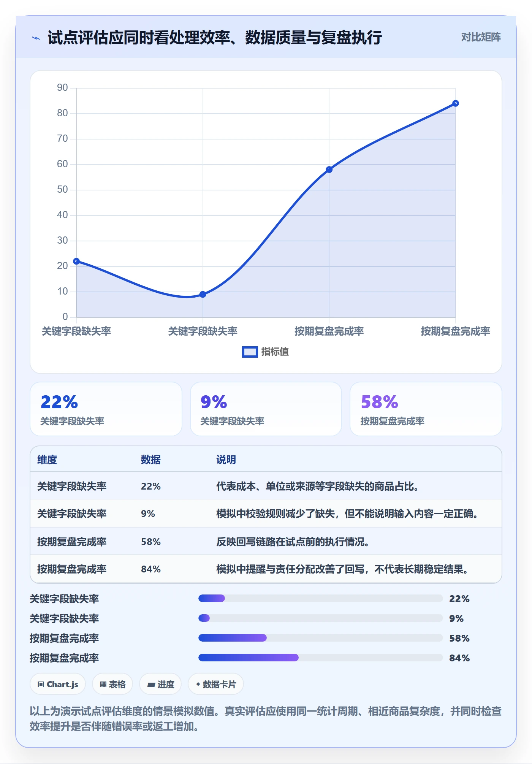This screenshot has height=764, width=532.
Task: Click the 22% progress bar
Action: click(x=320, y=598)
